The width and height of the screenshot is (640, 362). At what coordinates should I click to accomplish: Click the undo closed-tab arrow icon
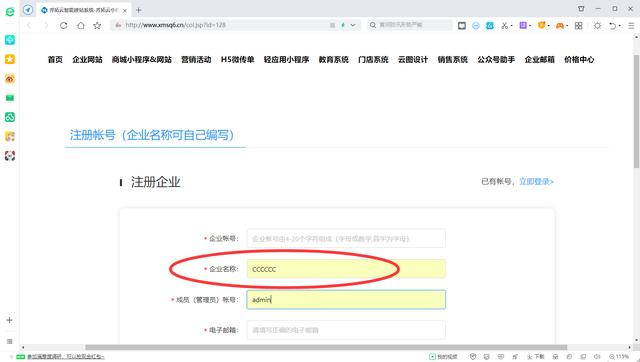tap(613, 25)
